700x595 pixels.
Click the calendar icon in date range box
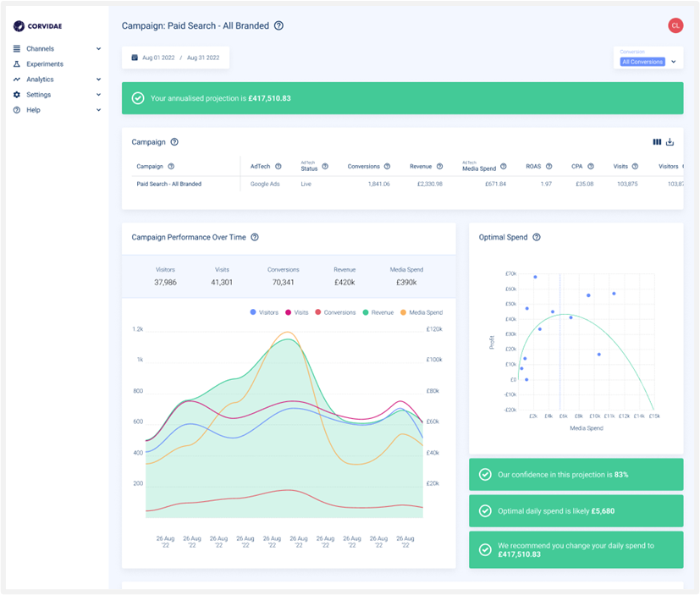point(135,58)
